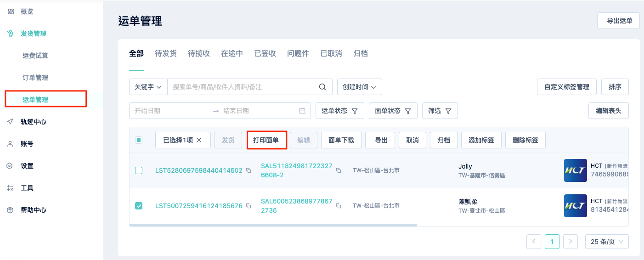Click the search magnifier icon
Image resolution: width=644 pixels, height=260 pixels.
[x=322, y=87]
